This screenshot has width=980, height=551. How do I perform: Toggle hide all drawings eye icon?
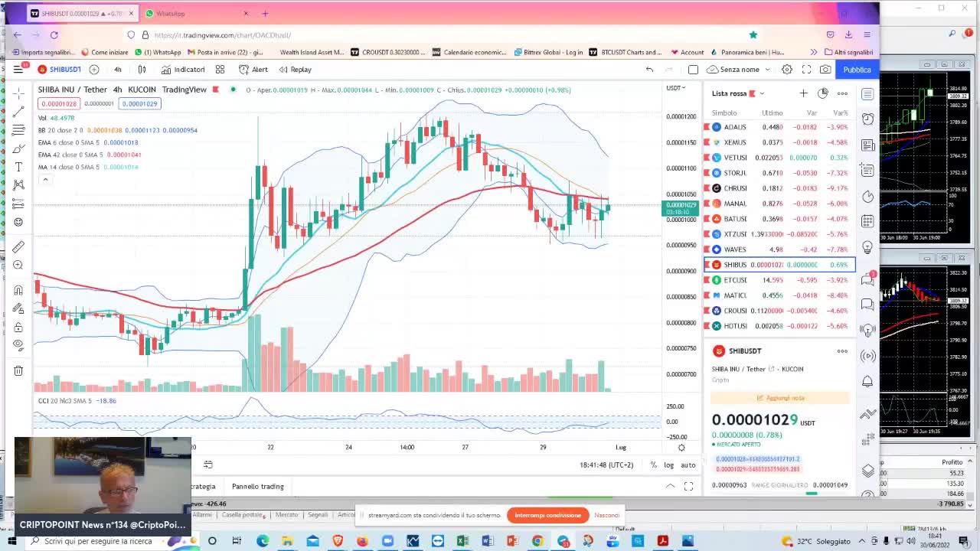[x=18, y=345]
